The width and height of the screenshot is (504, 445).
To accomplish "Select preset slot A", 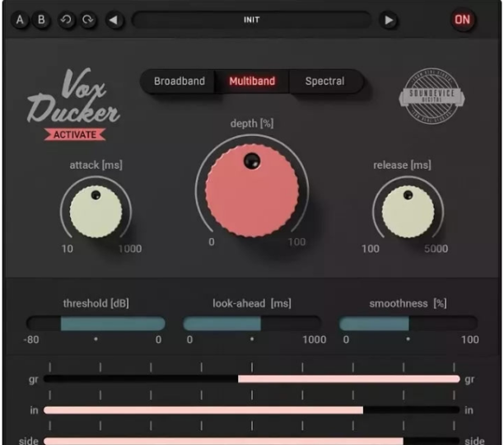I will (x=21, y=20).
